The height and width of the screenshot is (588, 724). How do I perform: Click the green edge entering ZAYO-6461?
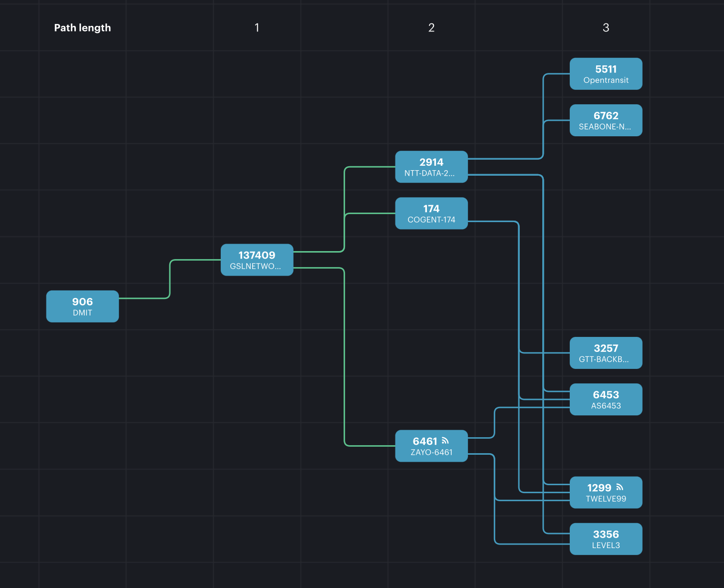pyautogui.click(x=369, y=445)
